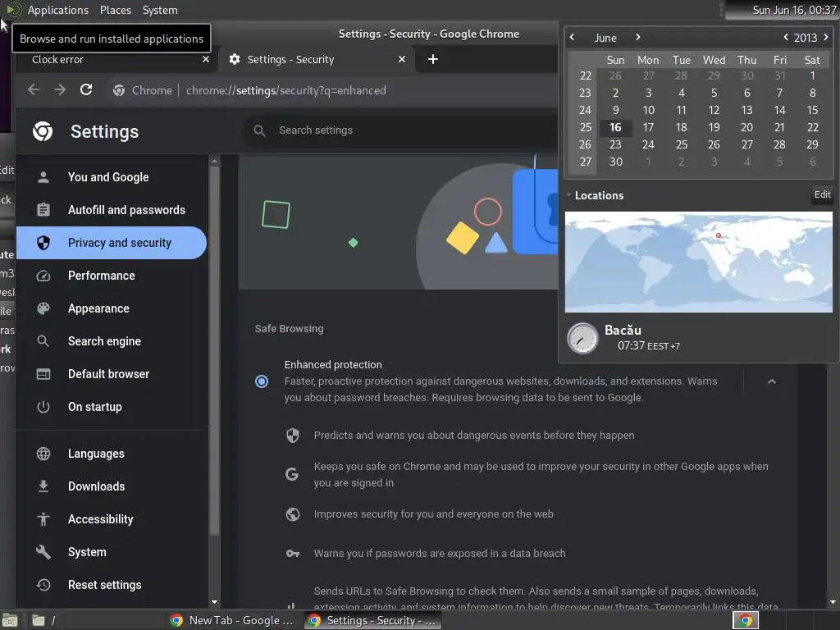840x630 pixels.
Task: Collapse the Enhanced protection details chevron
Action: [x=772, y=381]
